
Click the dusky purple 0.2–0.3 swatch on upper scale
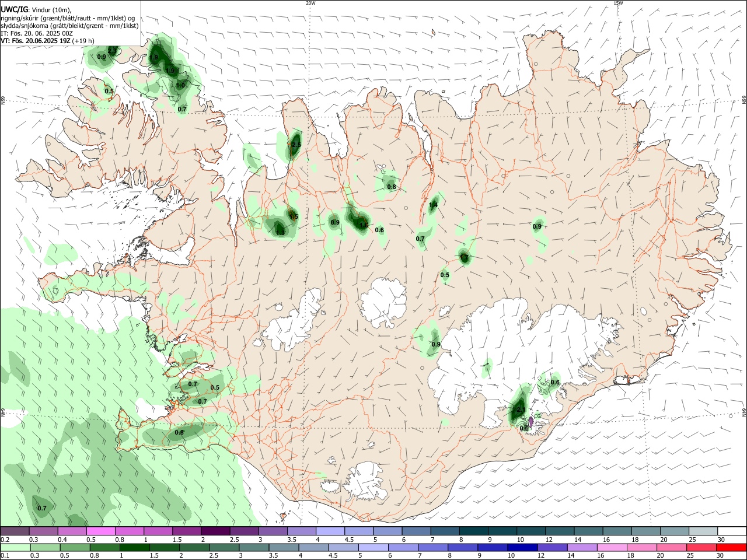click(x=15, y=531)
